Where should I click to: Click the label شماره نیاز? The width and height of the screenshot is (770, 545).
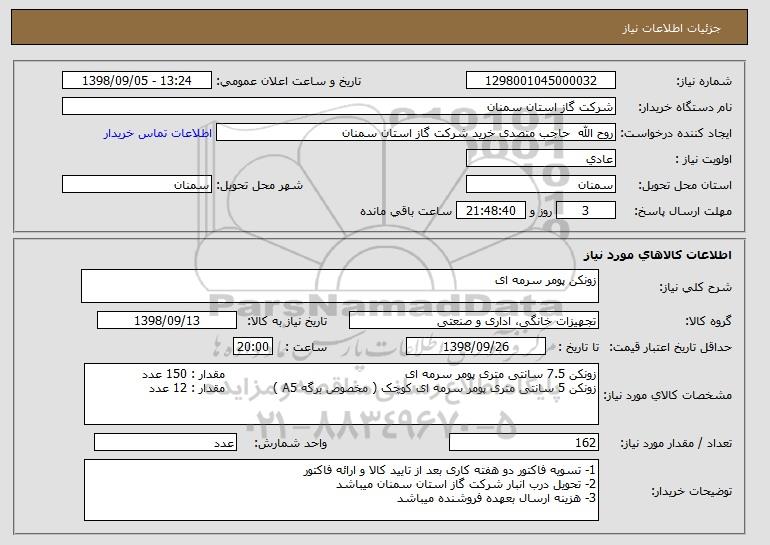pyautogui.click(x=704, y=81)
